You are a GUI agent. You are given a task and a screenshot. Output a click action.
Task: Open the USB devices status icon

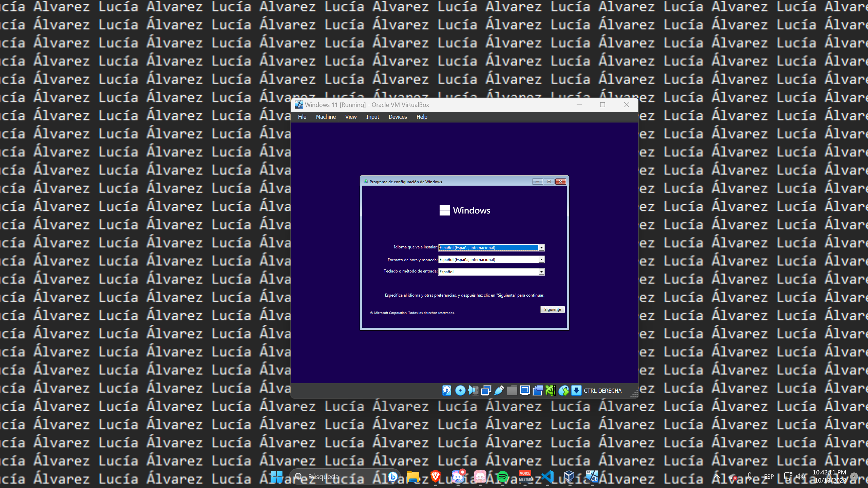pyautogui.click(x=499, y=391)
